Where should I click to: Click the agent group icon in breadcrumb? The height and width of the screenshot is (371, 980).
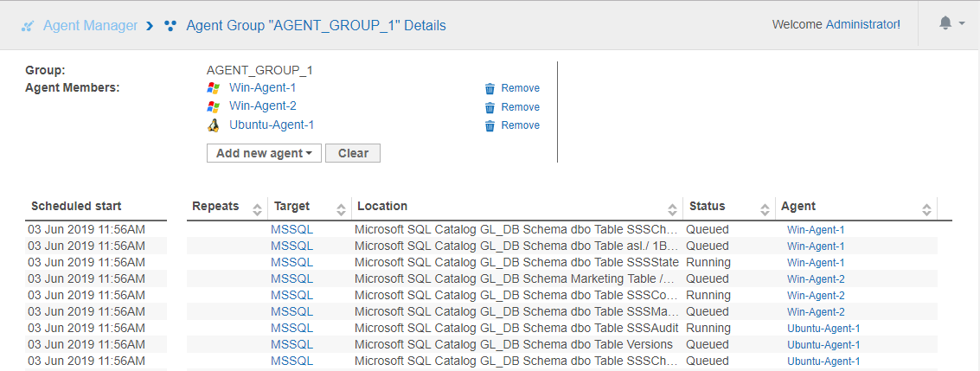coord(170,26)
